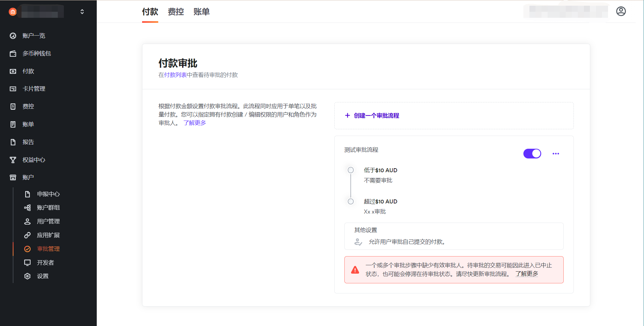Viewport: 644px width, 326px height.
Task: Click the orange company logo icon
Action: [x=13, y=12]
